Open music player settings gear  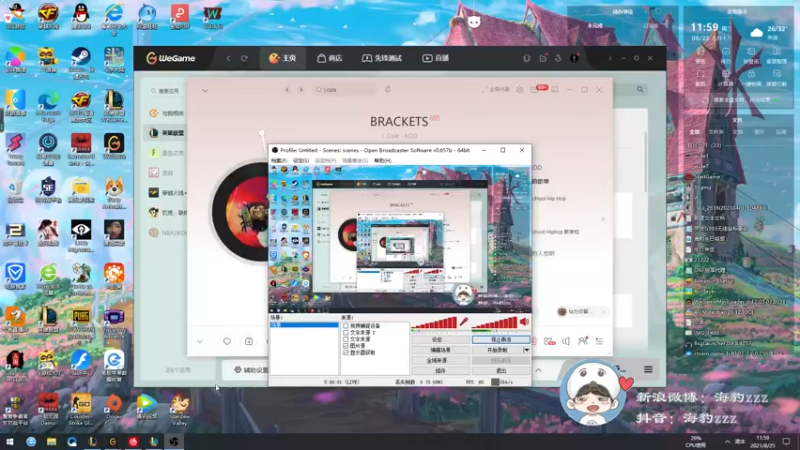pyautogui.click(x=519, y=90)
